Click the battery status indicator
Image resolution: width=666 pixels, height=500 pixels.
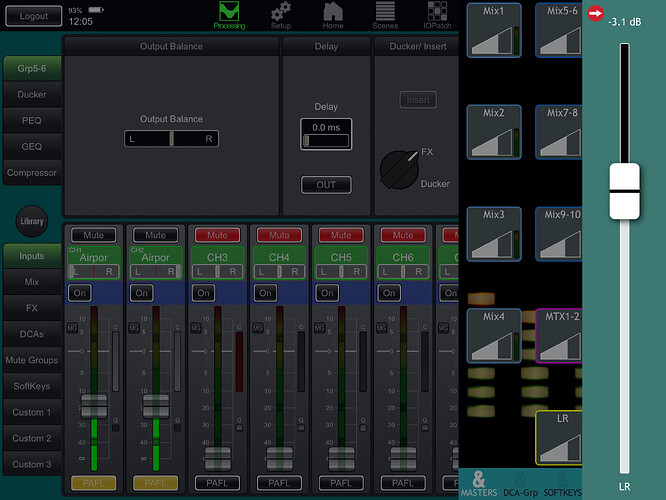point(96,9)
